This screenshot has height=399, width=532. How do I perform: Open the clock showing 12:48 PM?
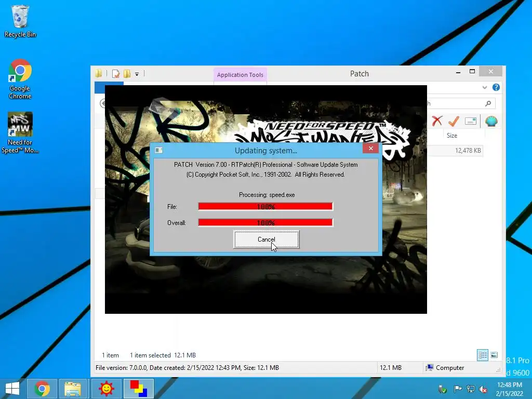pos(509,389)
